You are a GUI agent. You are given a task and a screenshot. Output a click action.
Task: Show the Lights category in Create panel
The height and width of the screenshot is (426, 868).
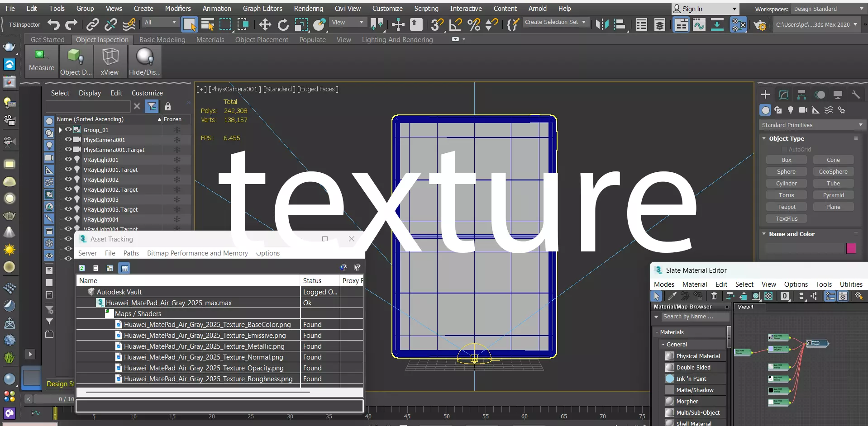pos(791,110)
